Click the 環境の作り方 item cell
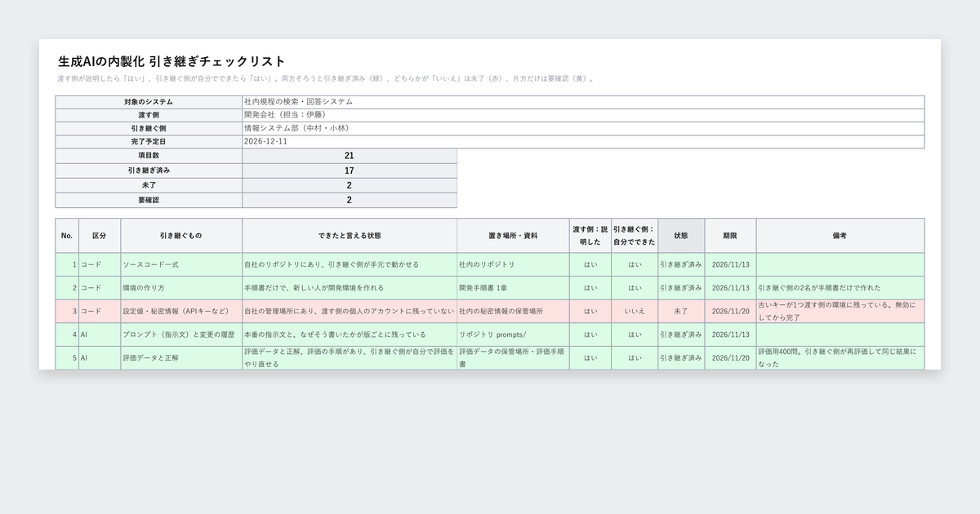This screenshot has width=980, height=514. [x=181, y=288]
